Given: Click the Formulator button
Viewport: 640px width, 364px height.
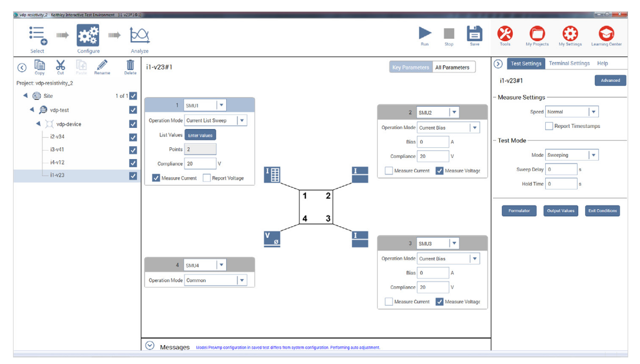Looking at the screenshot, I should click(519, 211).
